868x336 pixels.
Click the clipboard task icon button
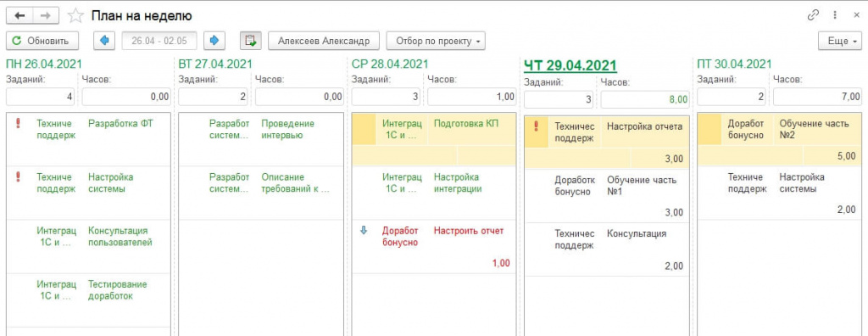[x=251, y=41]
